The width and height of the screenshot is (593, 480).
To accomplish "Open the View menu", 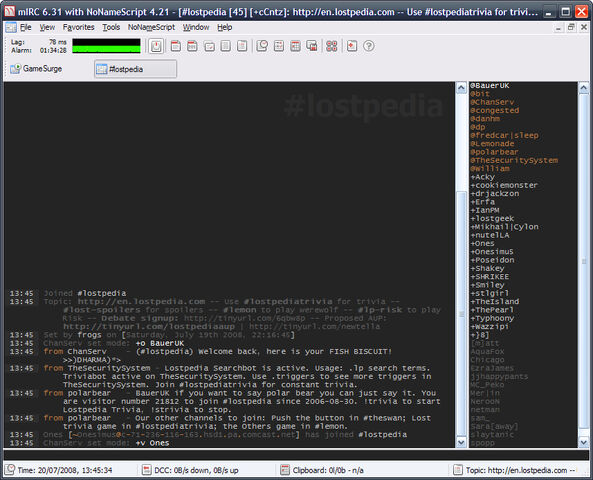I will (x=47, y=27).
